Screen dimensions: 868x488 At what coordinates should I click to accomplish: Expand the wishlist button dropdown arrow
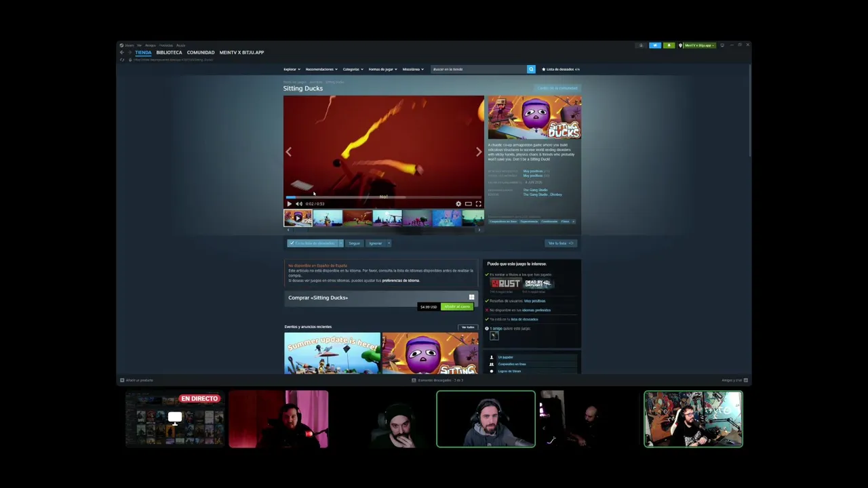(x=340, y=243)
